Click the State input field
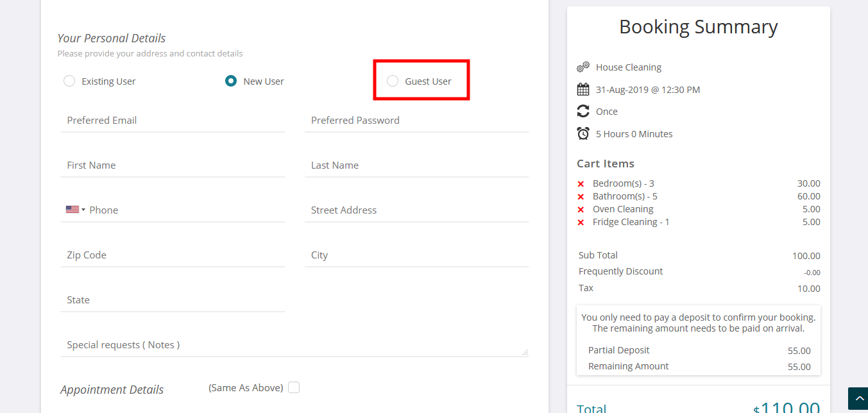Image resolution: width=868 pixels, height=413 pixels. (173, 300)
